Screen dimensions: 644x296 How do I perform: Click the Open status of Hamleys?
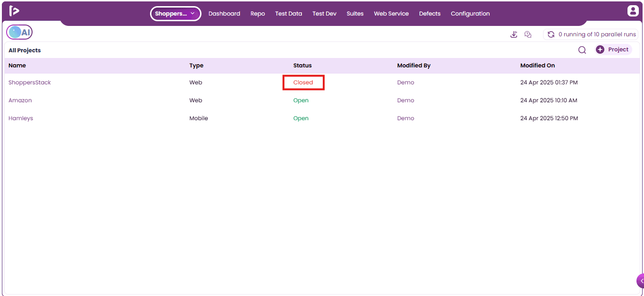[x=301, y=118]
